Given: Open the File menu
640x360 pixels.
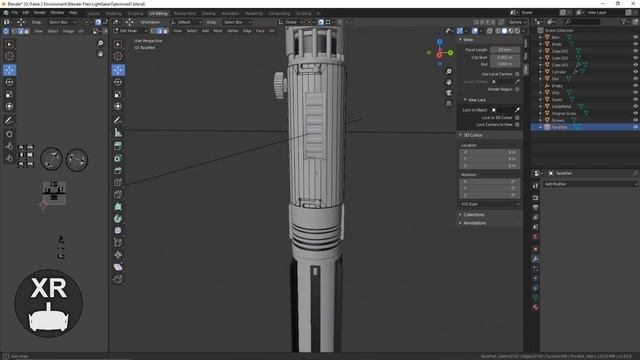Looking at the screenshot, I should click(x=15, y=13).
